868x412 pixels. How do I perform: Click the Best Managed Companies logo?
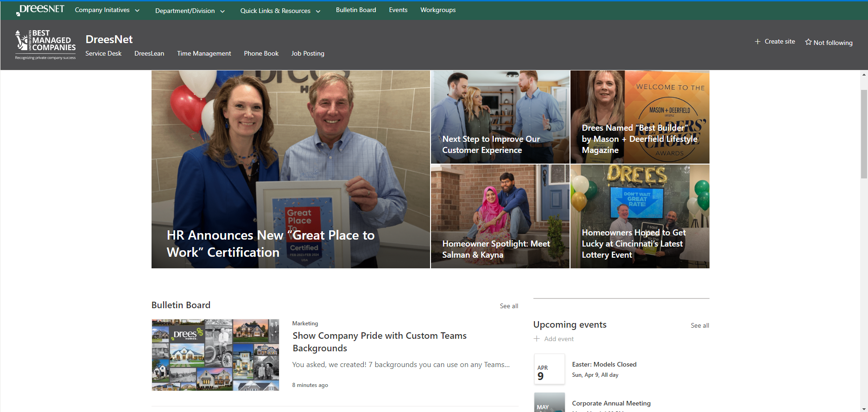pos(45,44)
